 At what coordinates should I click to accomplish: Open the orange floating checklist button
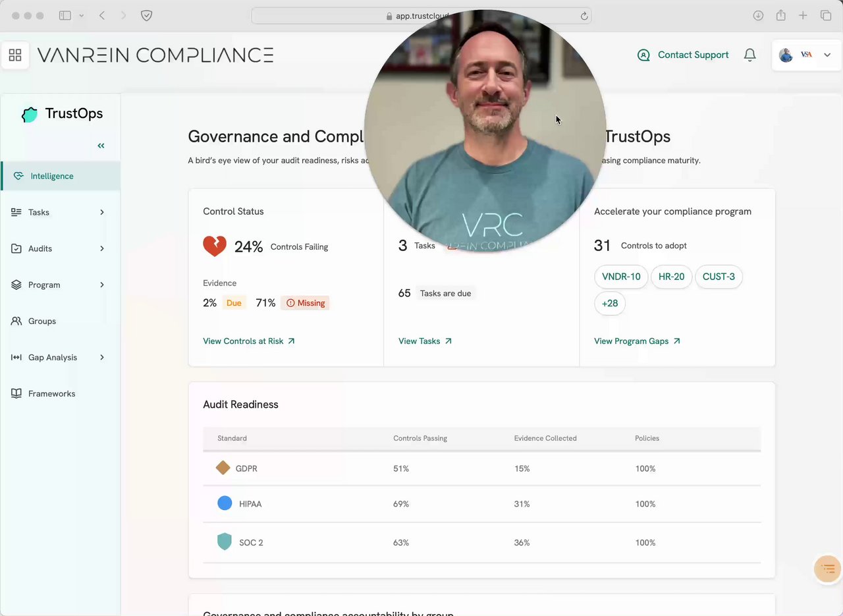828,569
